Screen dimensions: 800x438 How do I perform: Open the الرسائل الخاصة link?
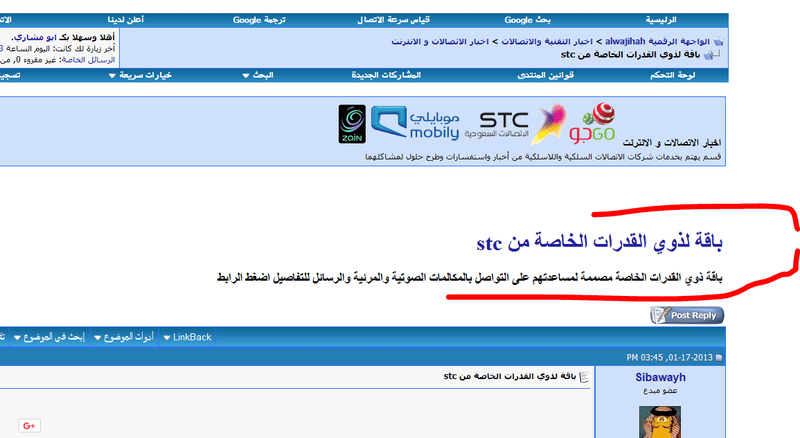(88, 60)
